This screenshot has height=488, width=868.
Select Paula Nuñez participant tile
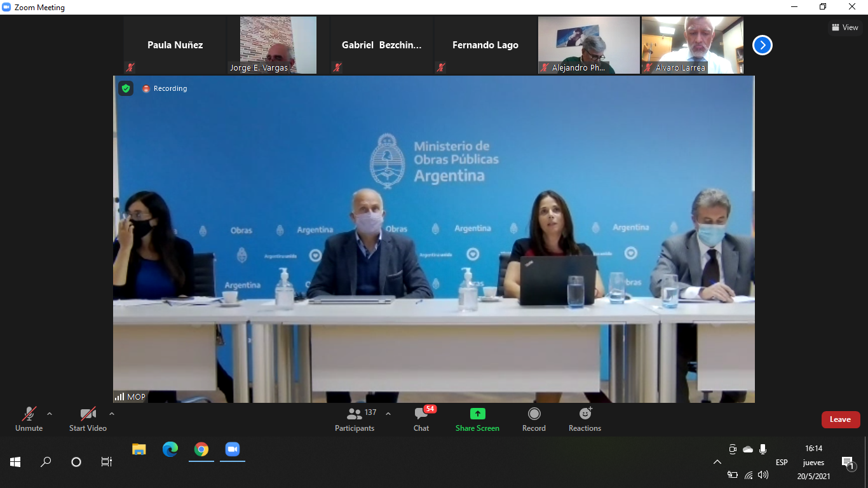175,45
